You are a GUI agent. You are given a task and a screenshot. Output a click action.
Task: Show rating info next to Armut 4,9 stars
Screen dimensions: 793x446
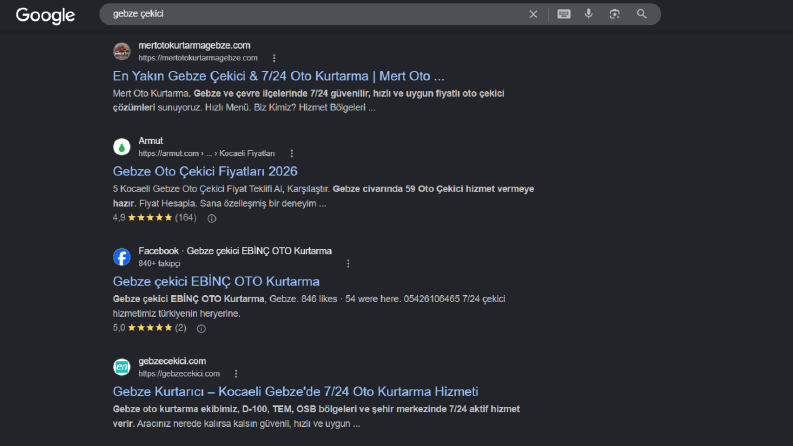coord(212,218)
